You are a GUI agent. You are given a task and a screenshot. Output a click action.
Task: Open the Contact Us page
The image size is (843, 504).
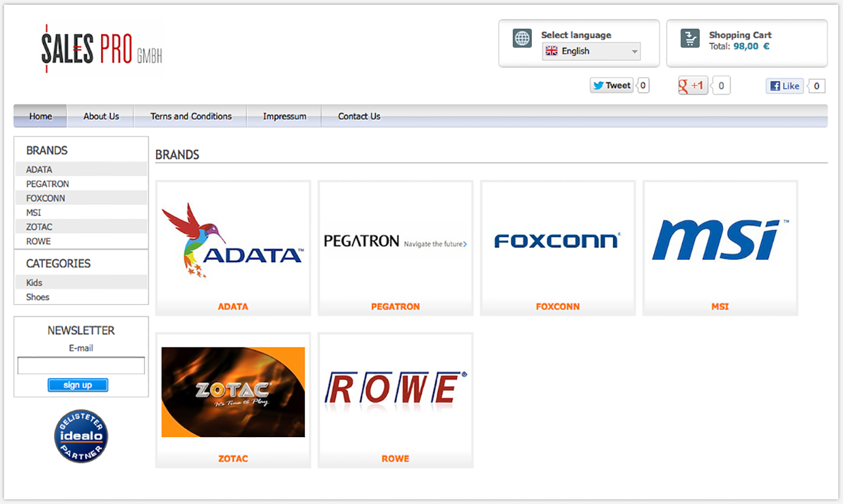pyautogui.click(x=359, y=116)
